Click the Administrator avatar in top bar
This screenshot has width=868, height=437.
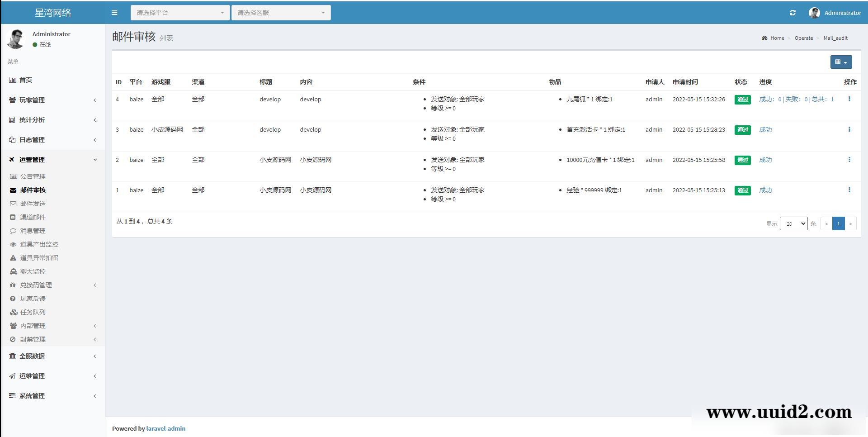pyautogui.click(x=814, y=13)
